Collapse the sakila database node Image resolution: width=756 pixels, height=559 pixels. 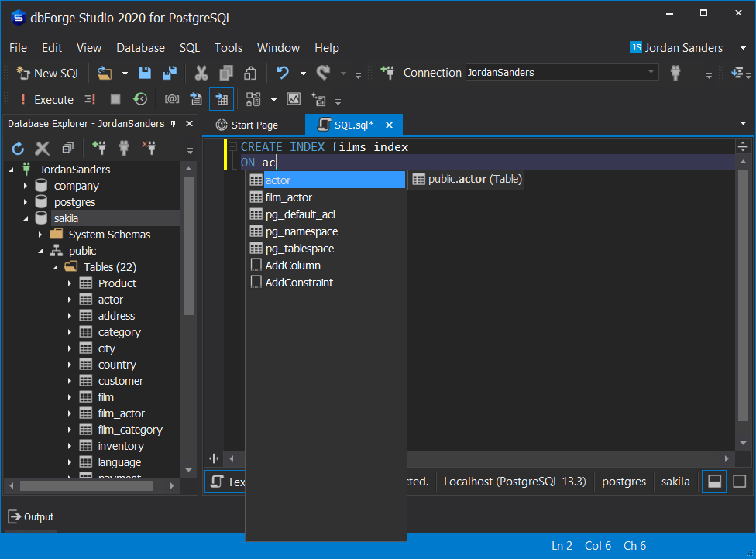pos(26,218)
